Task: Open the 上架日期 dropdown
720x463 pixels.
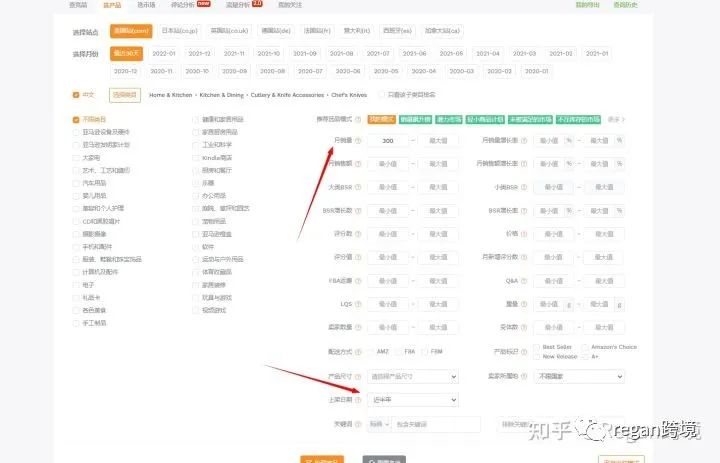Action: (x=413, y=400)
